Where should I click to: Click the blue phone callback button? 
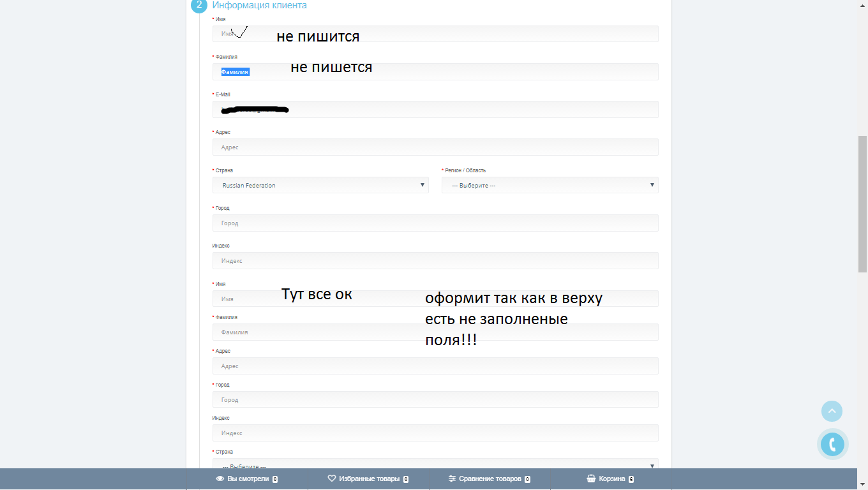point(832,444)
